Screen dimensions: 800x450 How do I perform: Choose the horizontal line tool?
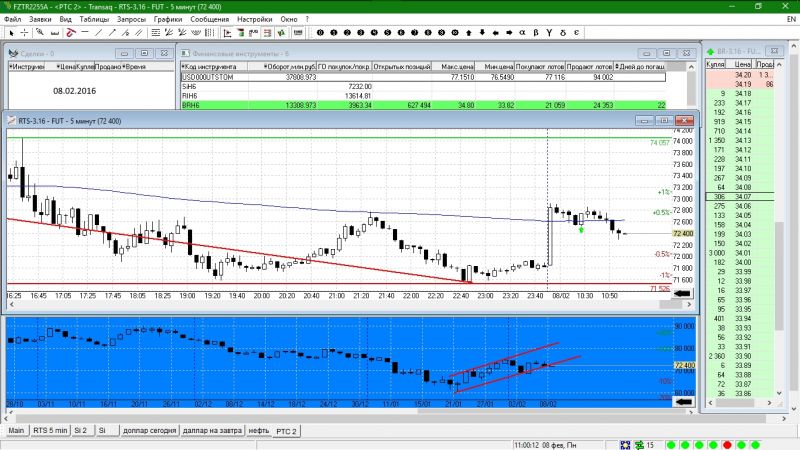(x=85, y=33)
